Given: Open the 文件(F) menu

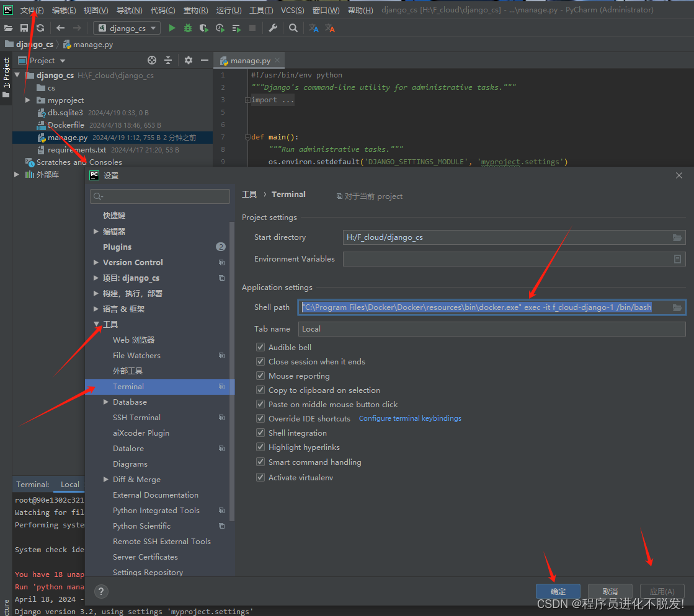Looking at the screenshot, I should [x=32, y=10].
